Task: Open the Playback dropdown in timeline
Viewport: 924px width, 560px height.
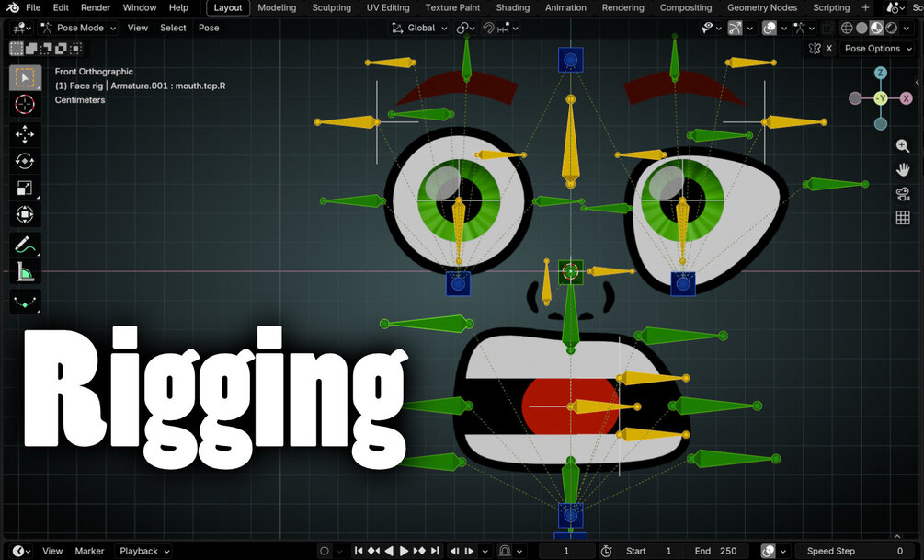Action: point(143,551)
